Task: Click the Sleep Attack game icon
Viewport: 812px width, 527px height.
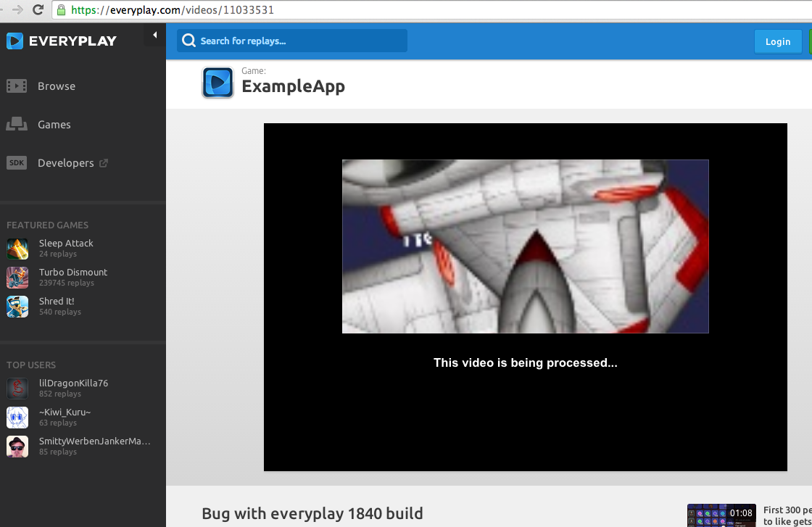Action: click(x=17, y=249)
